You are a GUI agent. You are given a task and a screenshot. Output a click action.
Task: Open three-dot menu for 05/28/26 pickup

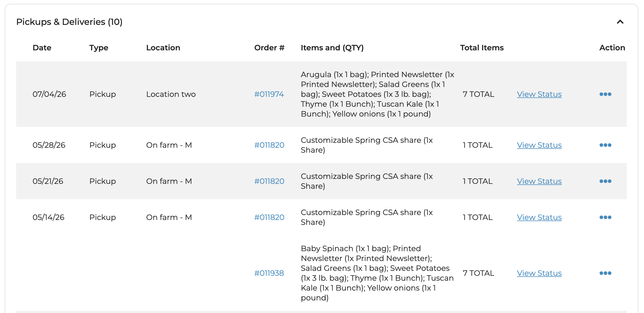[x=605, y=145]
